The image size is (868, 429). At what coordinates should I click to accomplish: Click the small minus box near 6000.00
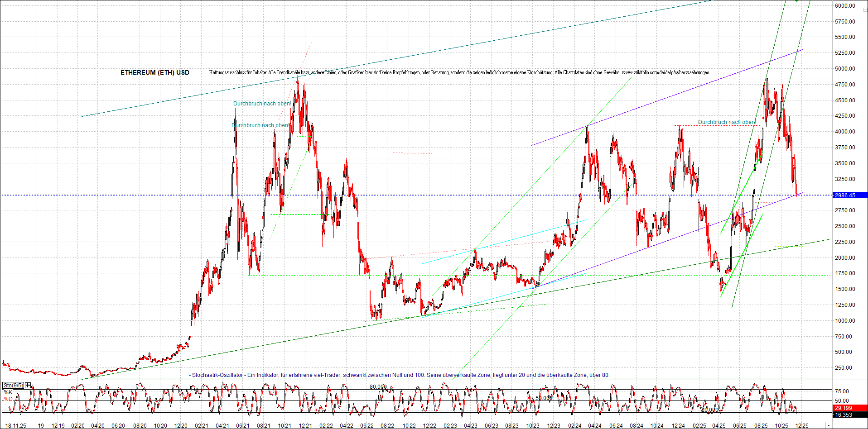point(865,10)
